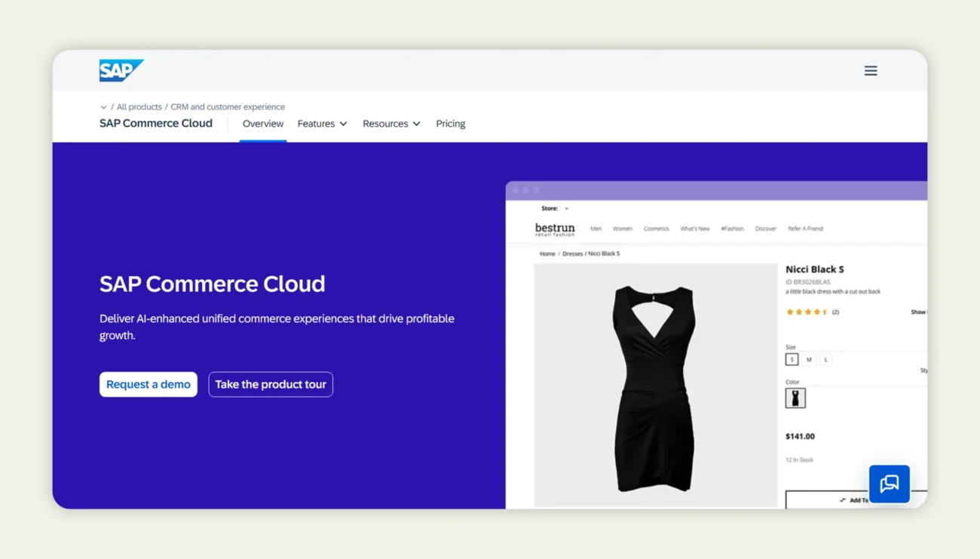
Task: Select the black dress color swatch
Action: pos(795,398)
